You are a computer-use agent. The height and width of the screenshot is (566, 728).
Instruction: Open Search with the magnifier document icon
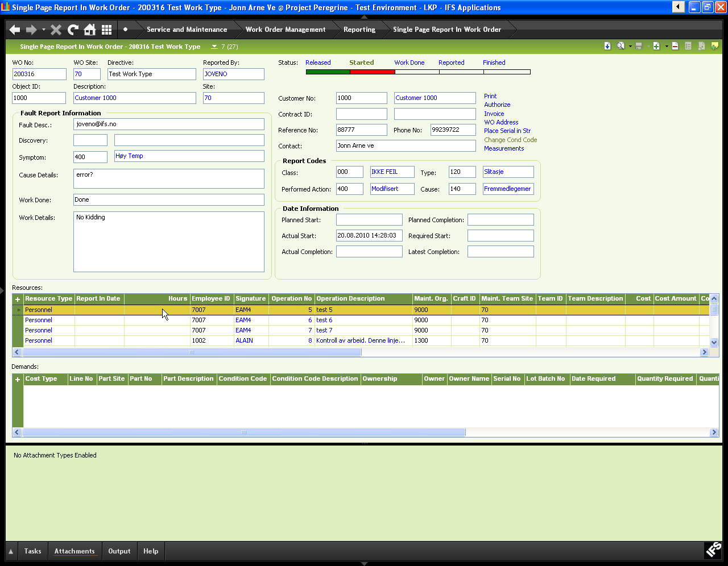tap(621, 46)
